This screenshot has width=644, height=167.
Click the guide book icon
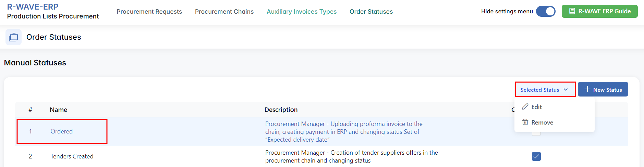[572, 11]
